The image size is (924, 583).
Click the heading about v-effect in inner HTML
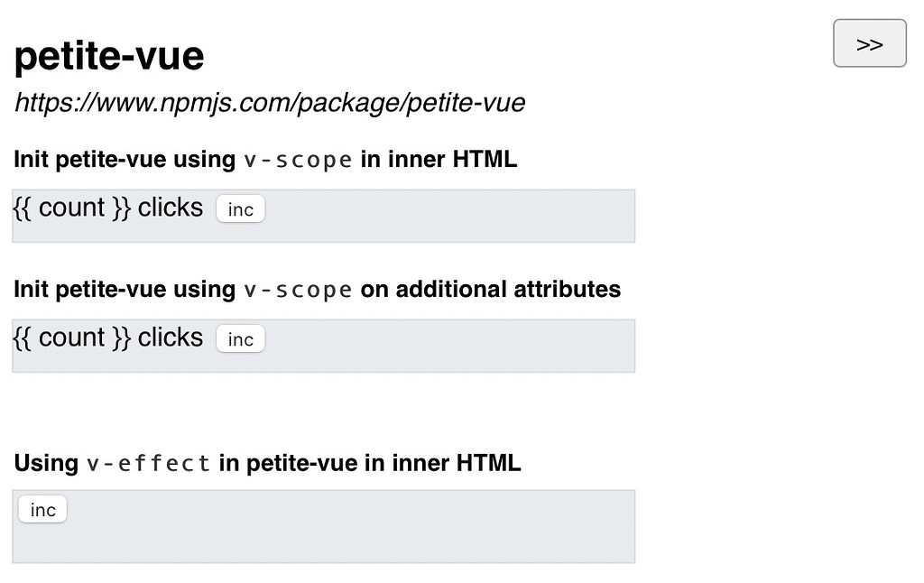266,463
